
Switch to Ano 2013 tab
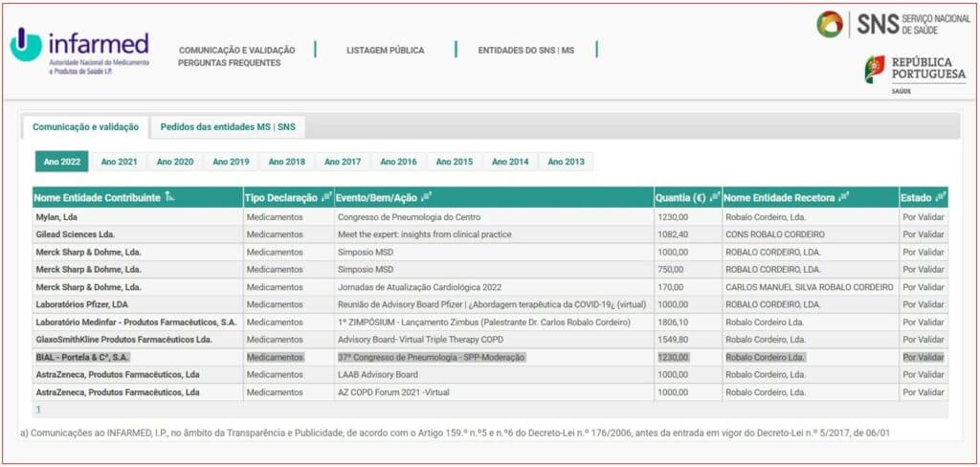[x=566, y=162]
